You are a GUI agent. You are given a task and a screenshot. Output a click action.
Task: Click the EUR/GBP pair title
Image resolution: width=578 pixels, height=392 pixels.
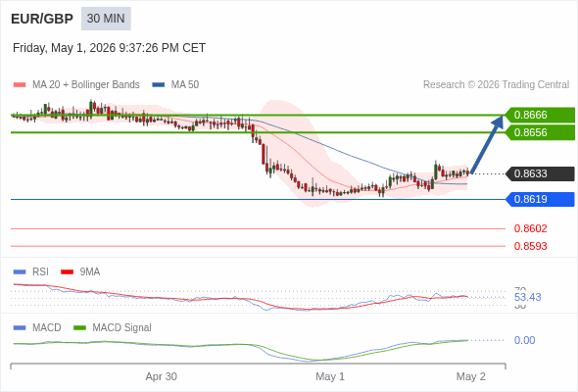pyautogui.click(x=42, y=19)
